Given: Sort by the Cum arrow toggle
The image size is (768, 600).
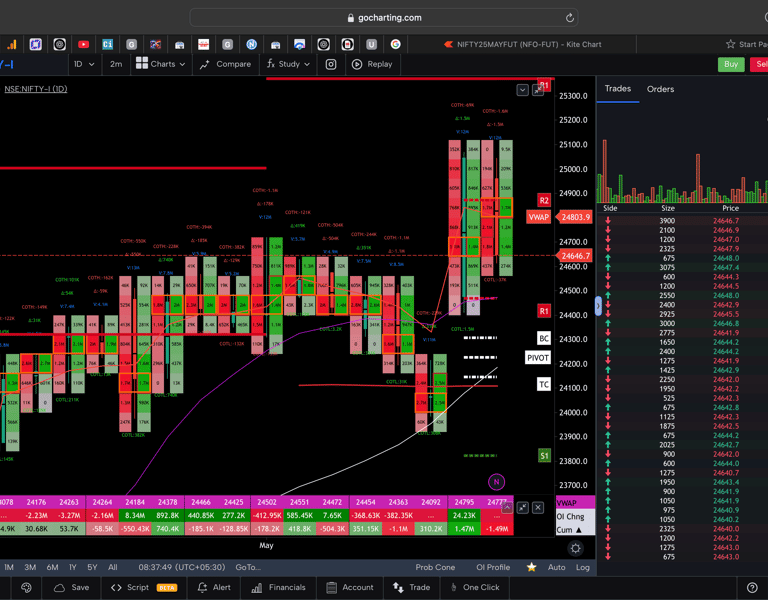Looking at the screenshot, I should [x=578, y=530].
